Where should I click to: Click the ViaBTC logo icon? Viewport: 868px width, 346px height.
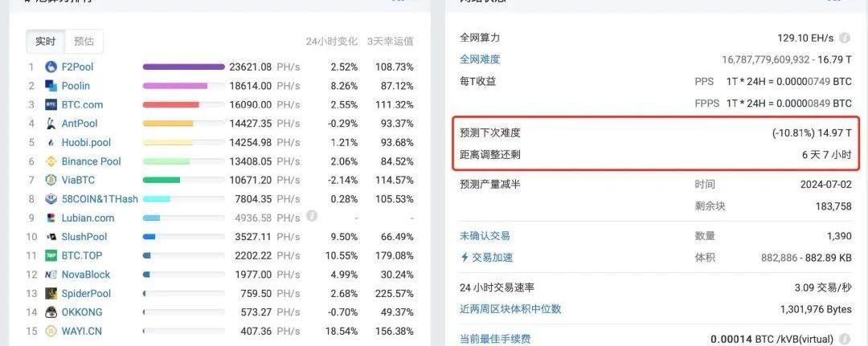(51, 180)
